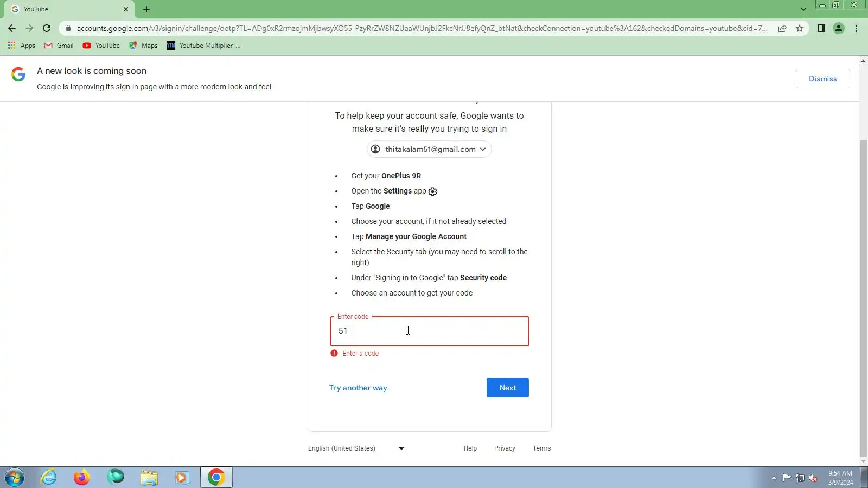868x488 pixels.
Task: Open the Chrome three-dot menu
Action: click(x=856, y=28)
